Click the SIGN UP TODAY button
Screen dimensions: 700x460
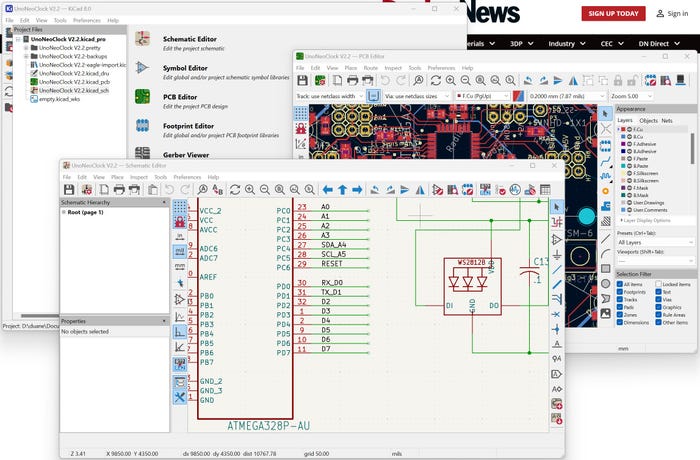click(613, 13)
